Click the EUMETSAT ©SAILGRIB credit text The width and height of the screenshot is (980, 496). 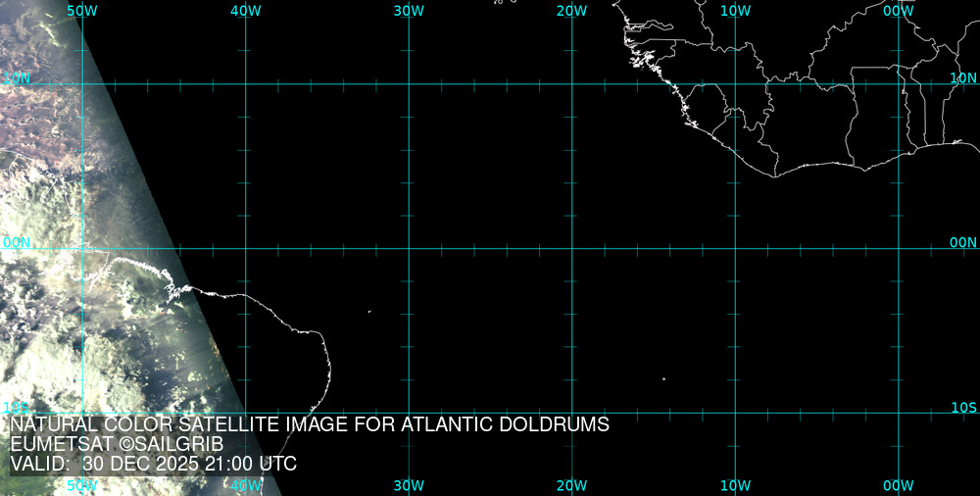117,444
